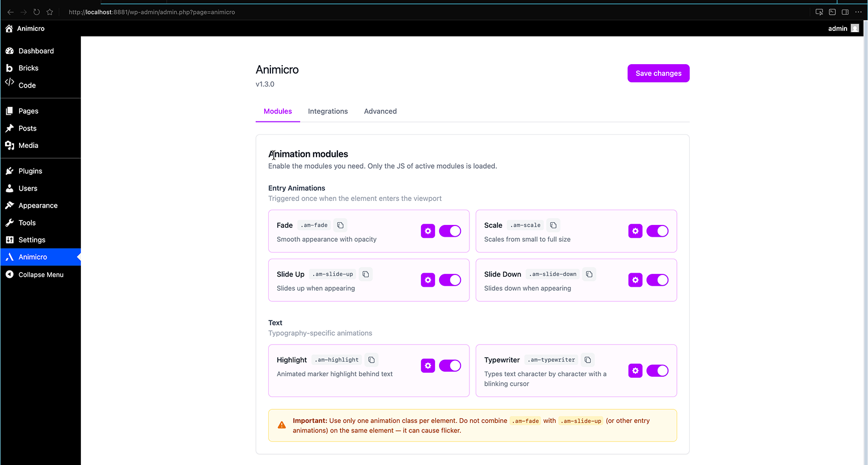Copy the .am-typewriter class name

[587, 360]
